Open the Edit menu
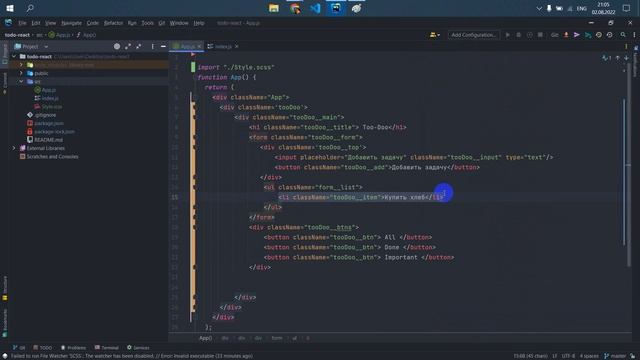 36,23
